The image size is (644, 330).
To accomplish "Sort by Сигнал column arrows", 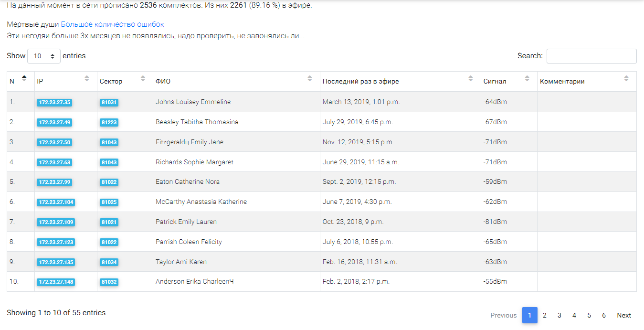I will (x=527, y=78).
